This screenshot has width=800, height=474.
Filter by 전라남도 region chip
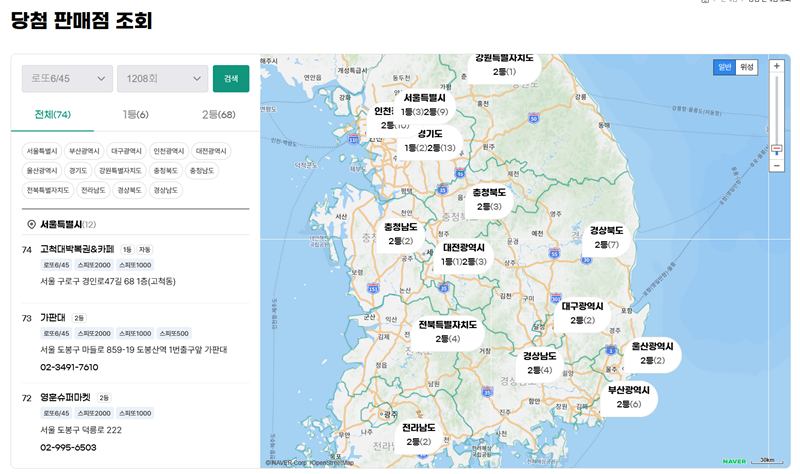(x=93, y=190)
